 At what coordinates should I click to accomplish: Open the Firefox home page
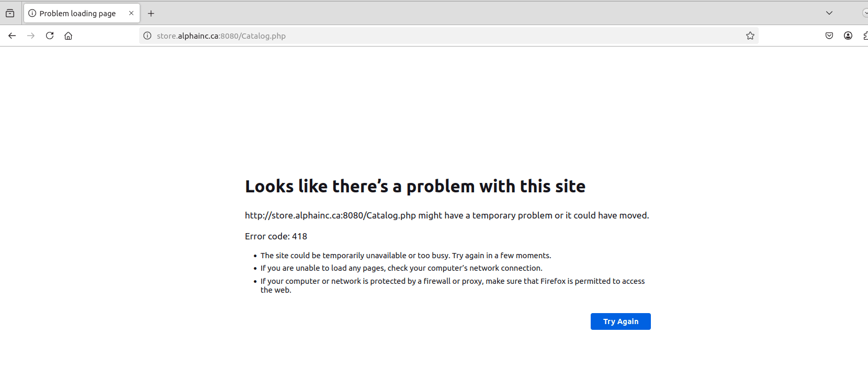point(69,36)
